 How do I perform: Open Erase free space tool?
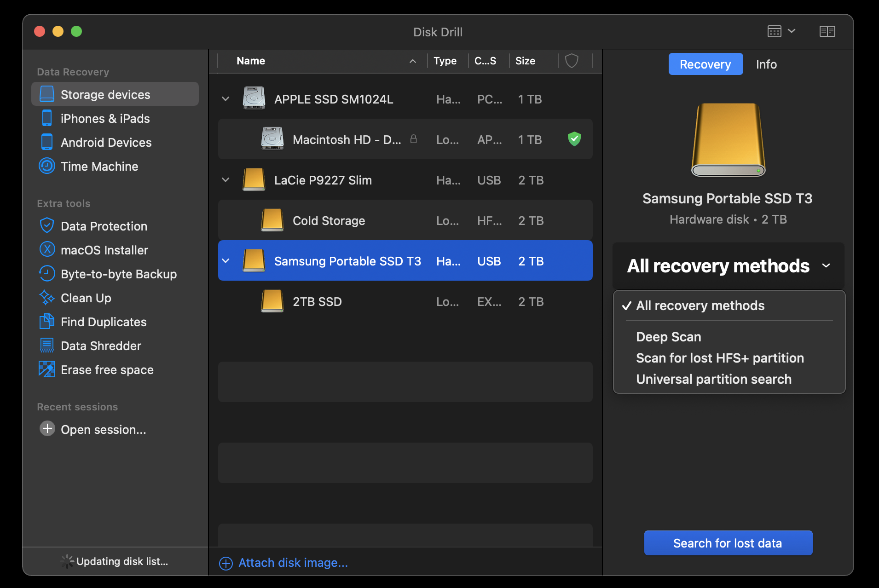tap(107, 369)
